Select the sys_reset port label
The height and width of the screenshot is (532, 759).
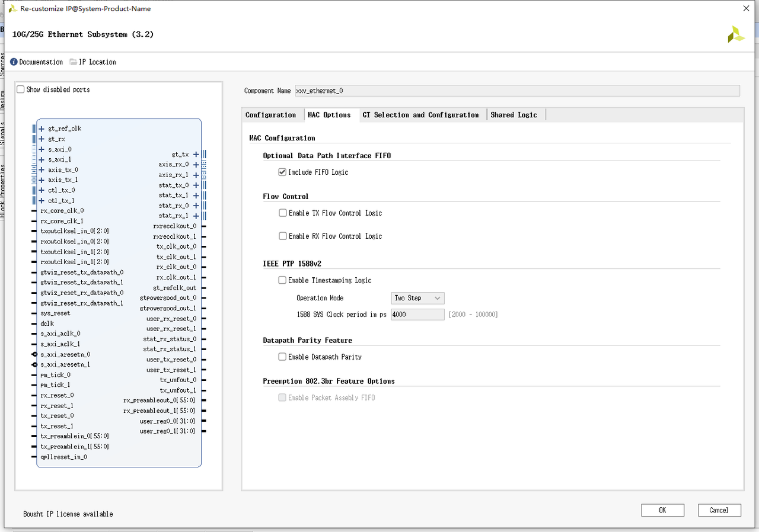point(55,313)
